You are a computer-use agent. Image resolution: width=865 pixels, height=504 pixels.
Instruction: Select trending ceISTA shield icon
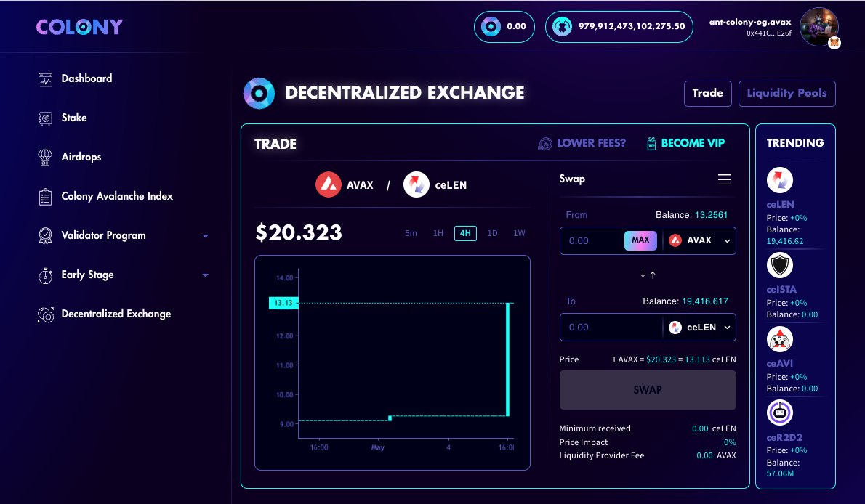pyautogui.click(x=780, y=265)
